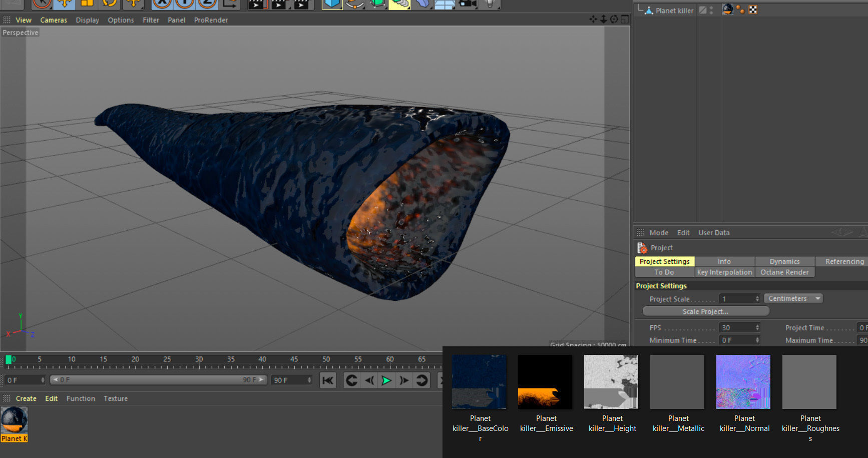Click the Camera object icon
Image resolution: width=868 pixels, height=458 pixels.
(x=468, y=4)
